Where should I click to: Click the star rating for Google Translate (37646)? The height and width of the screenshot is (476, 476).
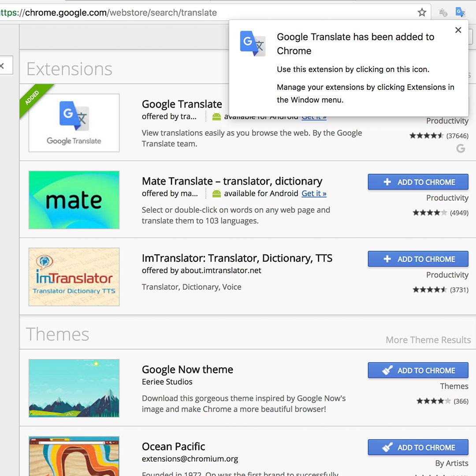pos(426,136)
